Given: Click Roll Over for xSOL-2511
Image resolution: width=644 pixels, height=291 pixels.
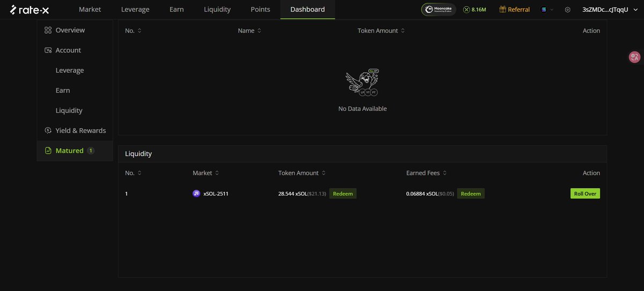Looking at the screenshot, I should point(585,193).
